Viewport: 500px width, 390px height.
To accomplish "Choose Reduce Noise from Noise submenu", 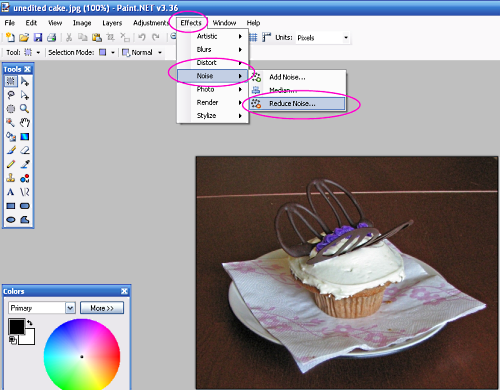I will [297, 104].
